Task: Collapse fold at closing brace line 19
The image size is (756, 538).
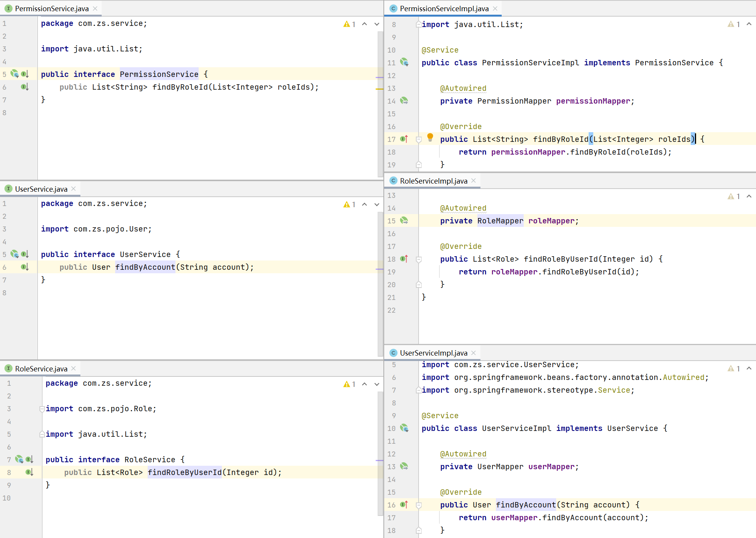Action: point(419,165)
